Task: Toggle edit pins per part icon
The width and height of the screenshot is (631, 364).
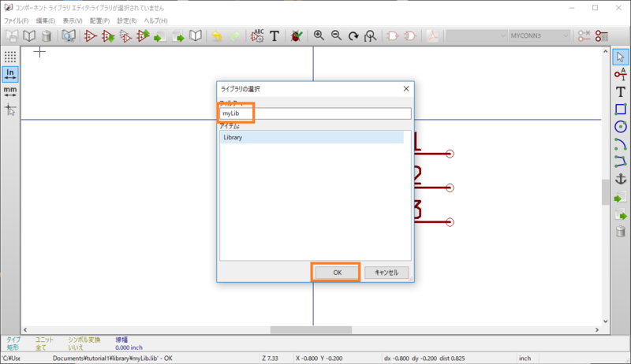Action: click(x=584, y=36)
